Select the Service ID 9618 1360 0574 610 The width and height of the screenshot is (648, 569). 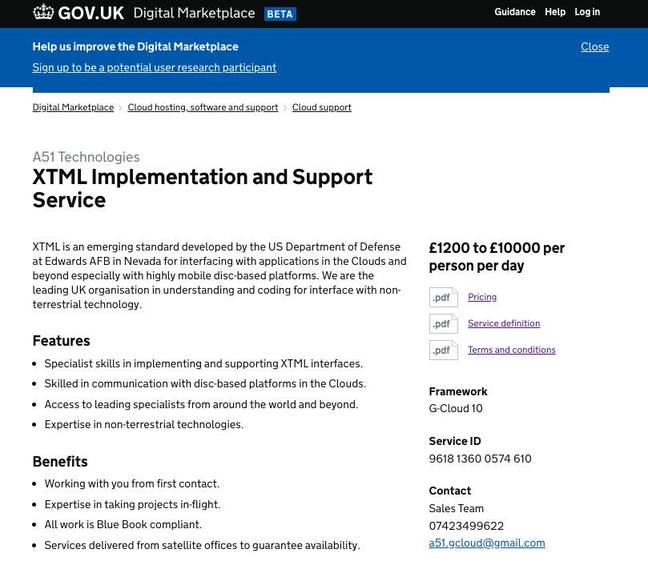(x=480, y=459)
